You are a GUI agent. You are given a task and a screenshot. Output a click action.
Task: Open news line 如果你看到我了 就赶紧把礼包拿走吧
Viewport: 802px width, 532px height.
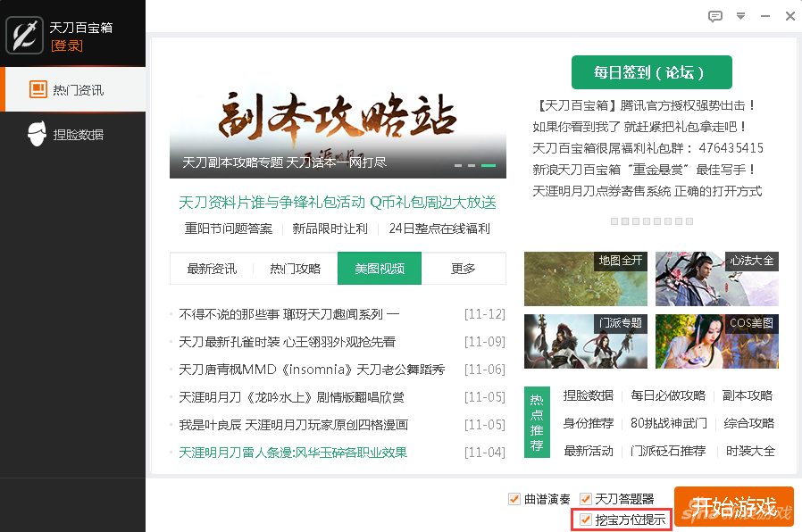[x=639, y=127]
